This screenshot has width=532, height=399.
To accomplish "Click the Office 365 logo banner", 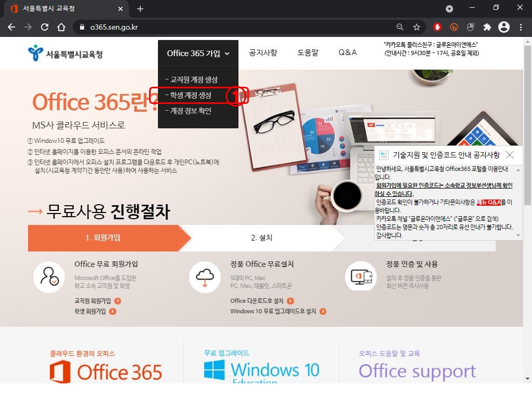I will (x=106, y=371).
